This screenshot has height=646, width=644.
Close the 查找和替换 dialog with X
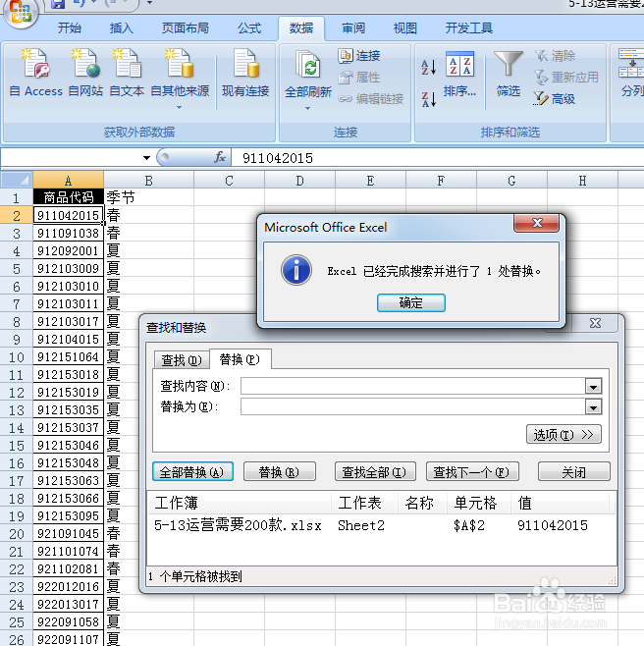coord(595,323)
